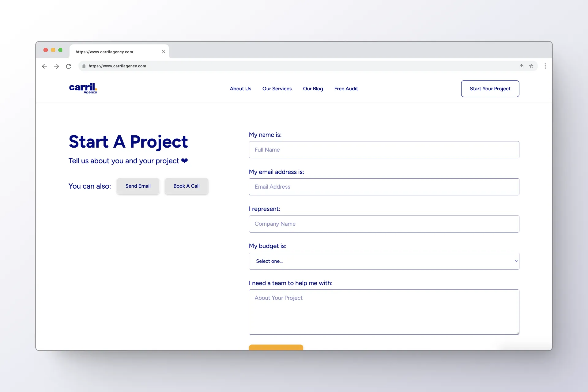This screenshot has height=392, width=588.
Task: Click the Company Name input field
Action: pyautogui.click(x=384, y=224)
